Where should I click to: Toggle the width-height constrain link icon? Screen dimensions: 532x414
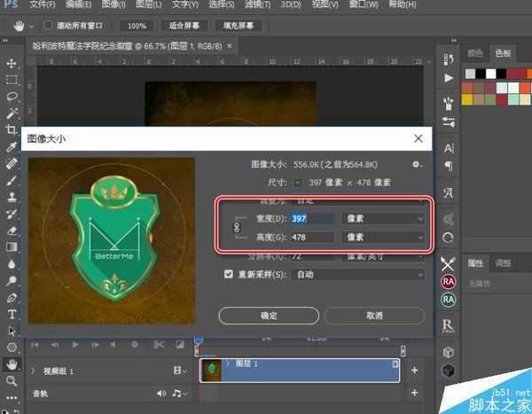tap(236, 228)
